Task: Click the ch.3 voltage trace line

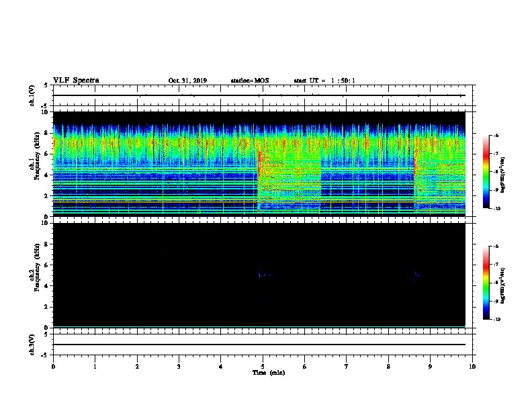Action: [259, 345]
